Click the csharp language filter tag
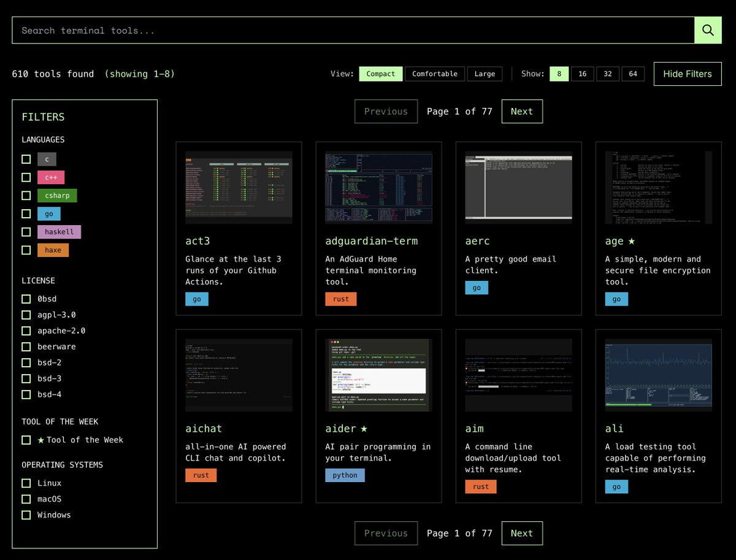 (x=57, y=196)
